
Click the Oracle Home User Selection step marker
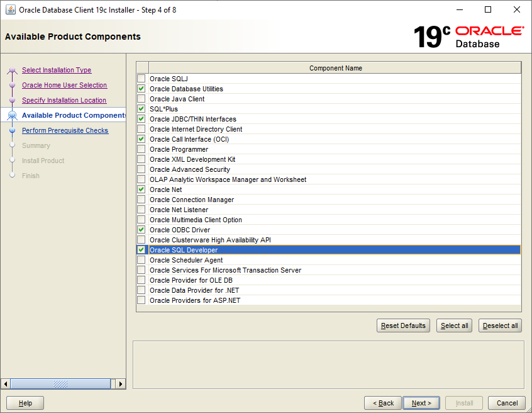12,85
